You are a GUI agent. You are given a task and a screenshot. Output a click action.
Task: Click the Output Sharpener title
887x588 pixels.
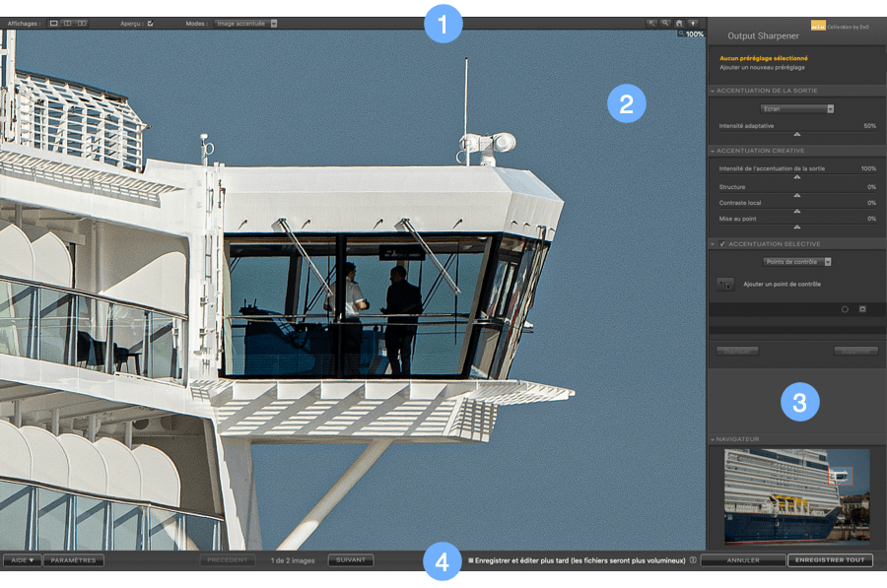point(763,35)
